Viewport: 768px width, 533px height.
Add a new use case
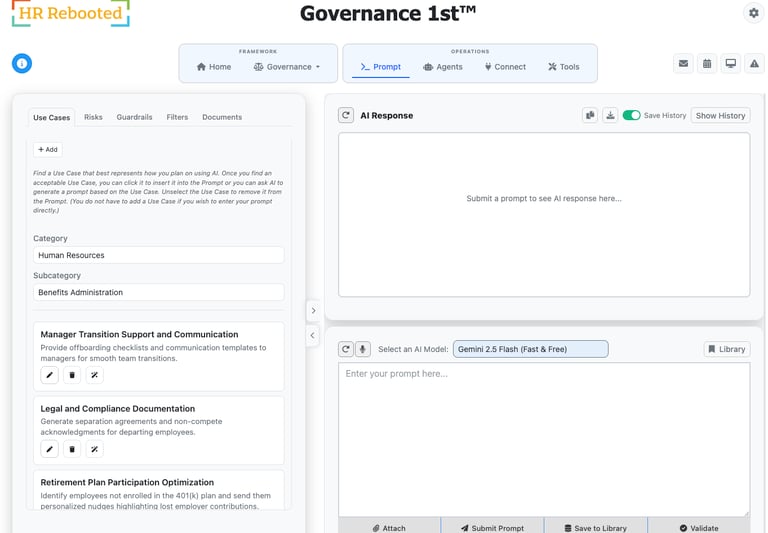pyautogui.click(x=48, y=149)
